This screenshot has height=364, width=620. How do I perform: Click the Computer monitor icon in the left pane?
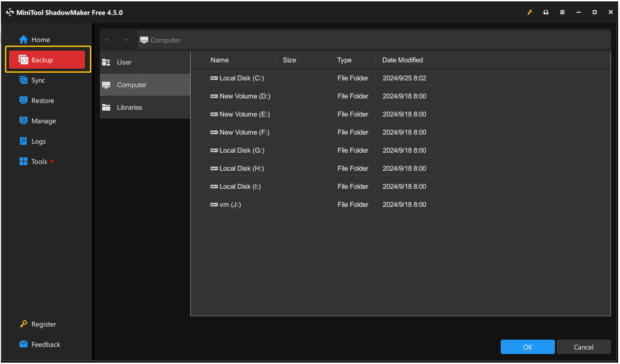tap(106, 85)
